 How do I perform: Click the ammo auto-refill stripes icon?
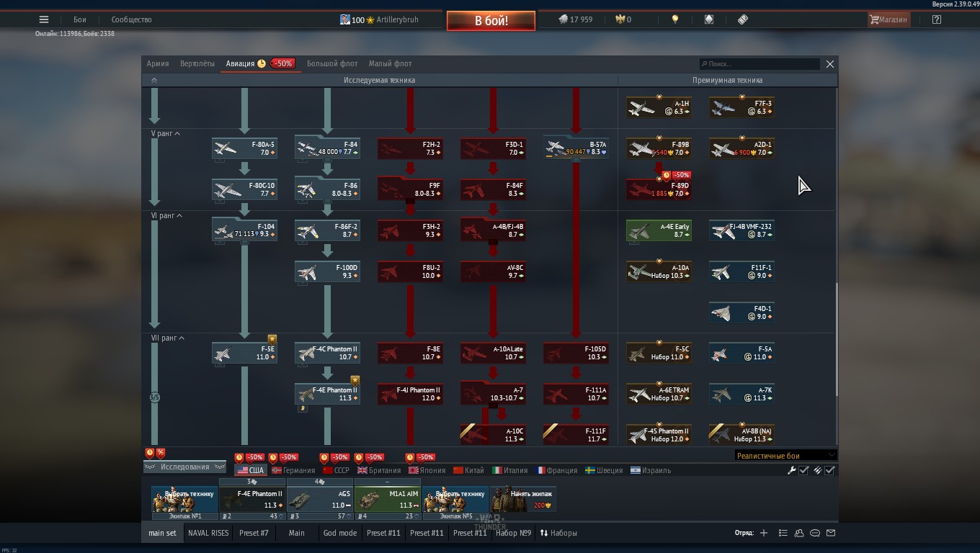tap(818, 470)
